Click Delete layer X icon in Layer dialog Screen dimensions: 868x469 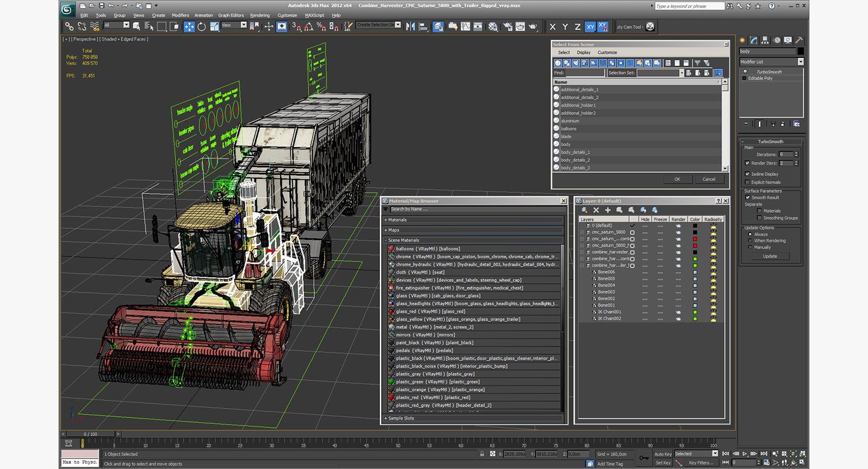coord(596,210)
